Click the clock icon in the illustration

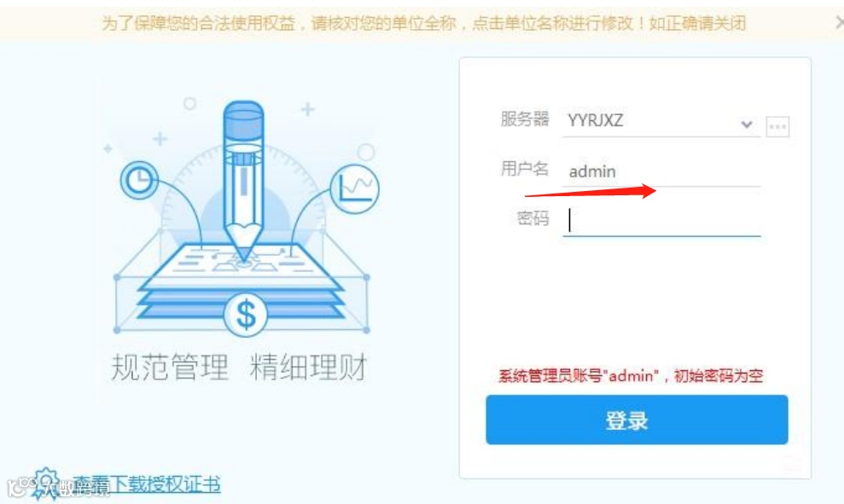(x=139, y=180)
